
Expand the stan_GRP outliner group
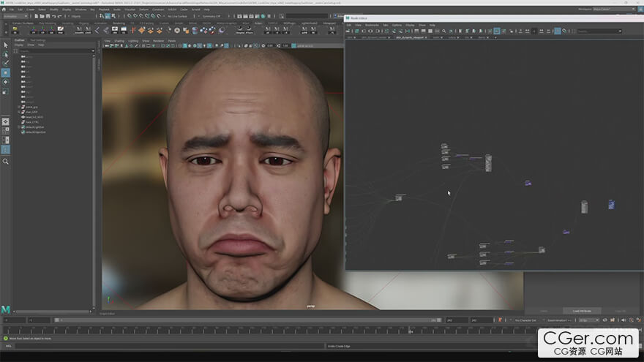coord(19,112)
